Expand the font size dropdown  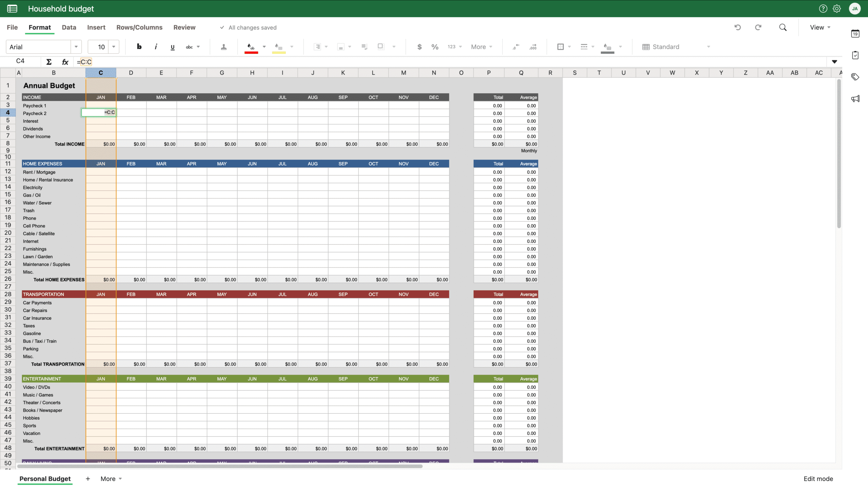click(x=114, y=47)
